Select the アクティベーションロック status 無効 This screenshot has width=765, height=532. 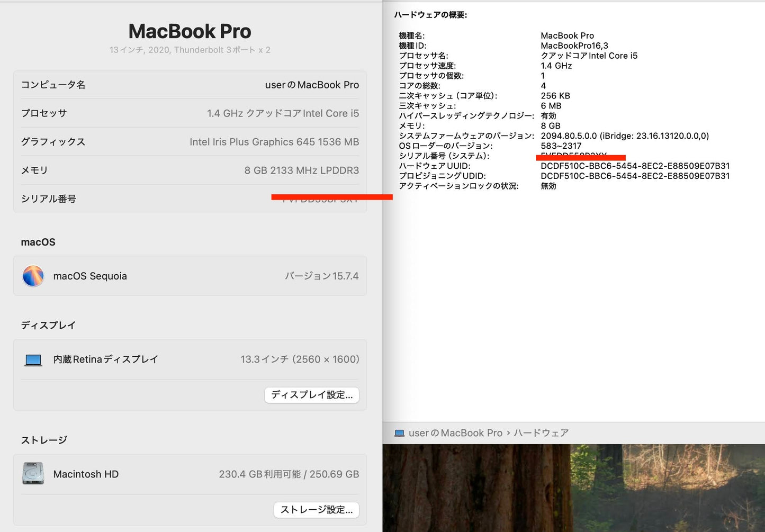548,186
